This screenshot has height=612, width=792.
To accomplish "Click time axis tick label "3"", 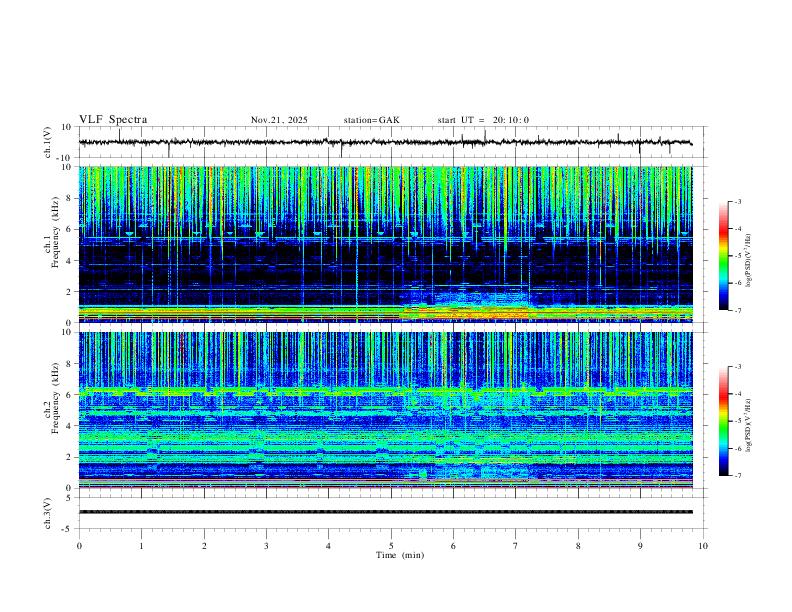I will click(x=266, y=546).
